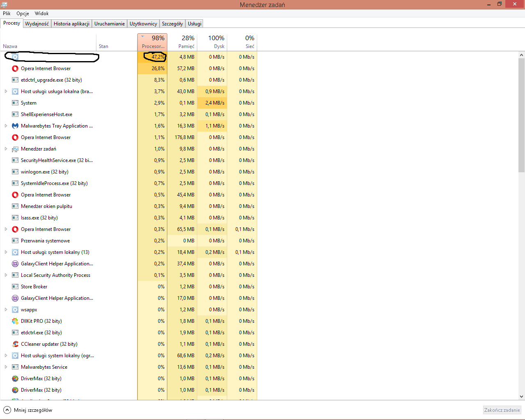Expand Local Security Authority Process row

tap(6, 275)
